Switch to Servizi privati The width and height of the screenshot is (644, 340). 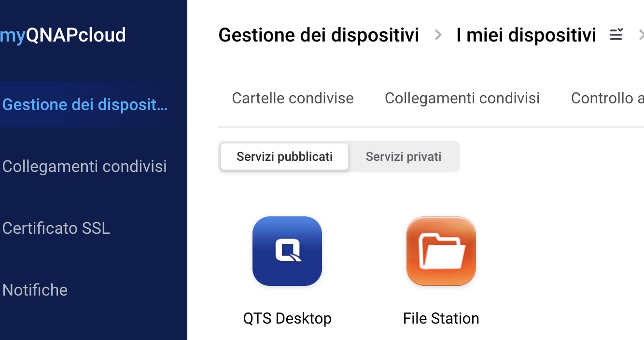point(403,156)
